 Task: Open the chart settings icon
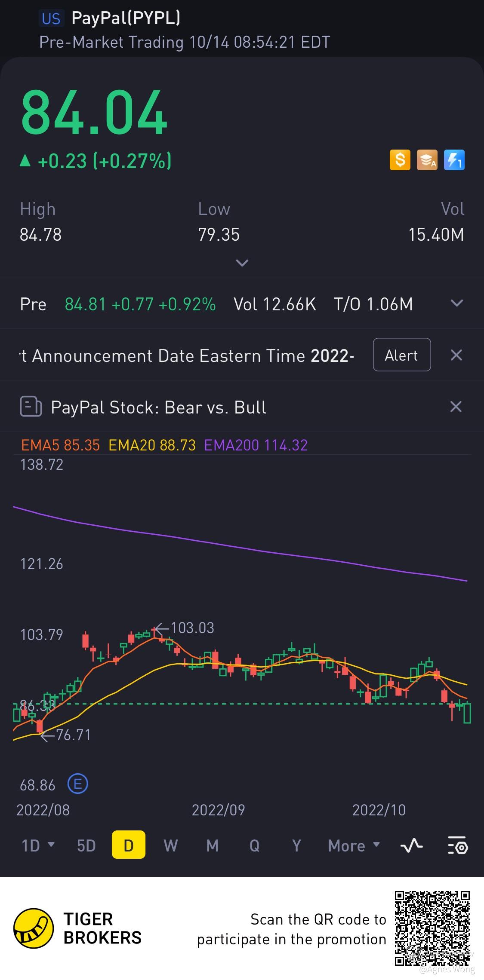[457, 845]
